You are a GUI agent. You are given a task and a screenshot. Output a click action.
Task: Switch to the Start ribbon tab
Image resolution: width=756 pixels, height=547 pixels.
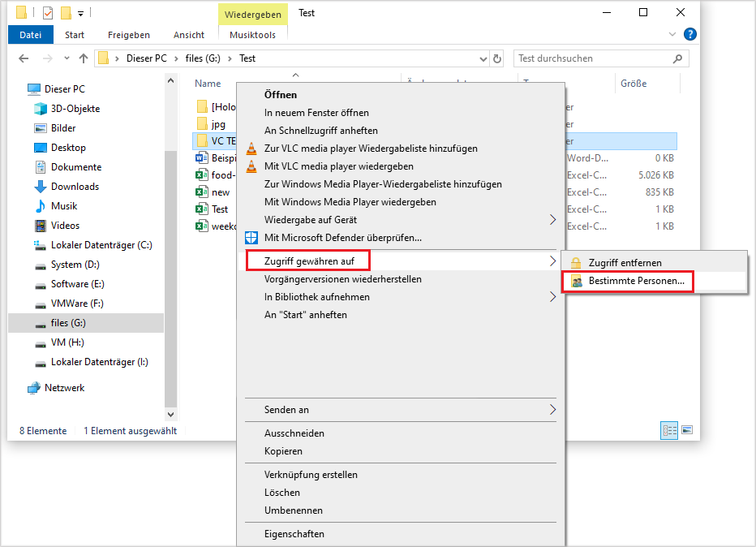(75, 35)
